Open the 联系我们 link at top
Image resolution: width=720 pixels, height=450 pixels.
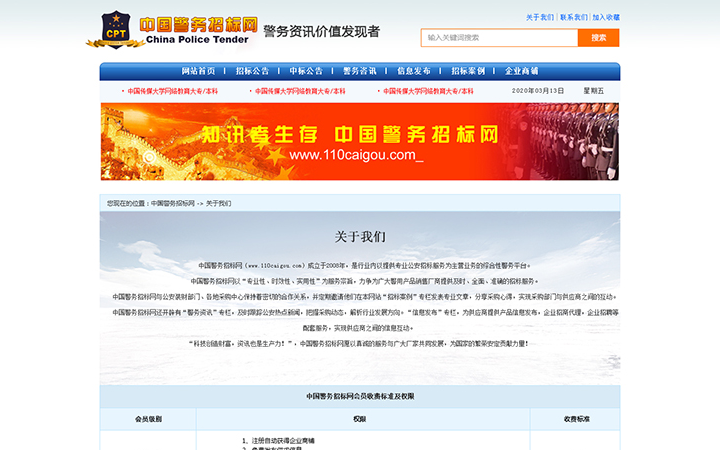pyautogui.click(x=574, y=17)
